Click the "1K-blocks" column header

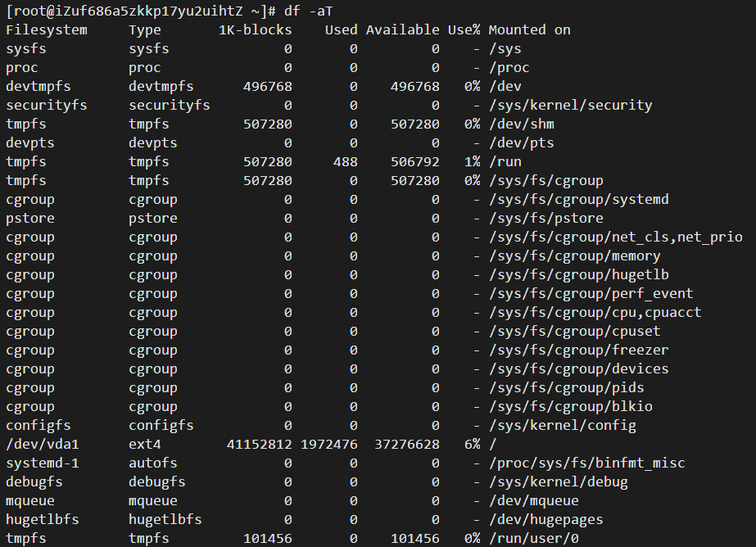point(255,29)
